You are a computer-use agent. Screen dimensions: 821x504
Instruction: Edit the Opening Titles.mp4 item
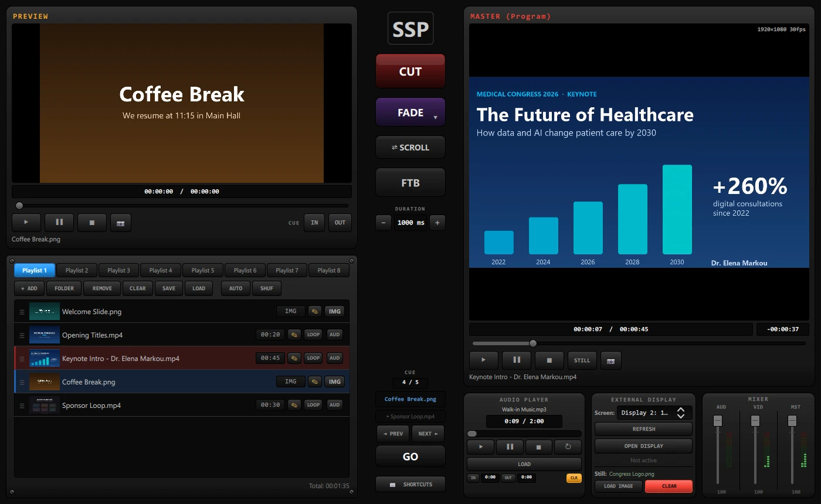point(294,335)
